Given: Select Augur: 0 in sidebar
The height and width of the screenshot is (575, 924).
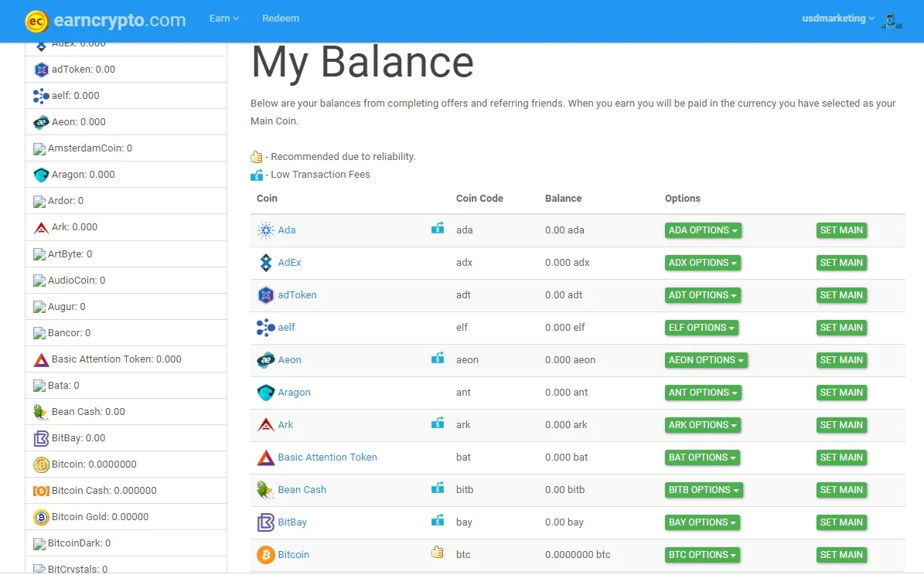Looking at the screenshot, I should (x=126, y=307).
